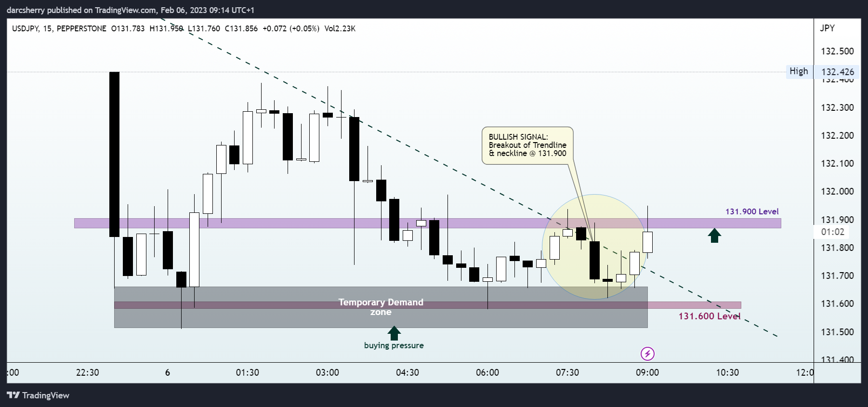
Task: Click the 132.500 price axis label
Action: (837, 51)
